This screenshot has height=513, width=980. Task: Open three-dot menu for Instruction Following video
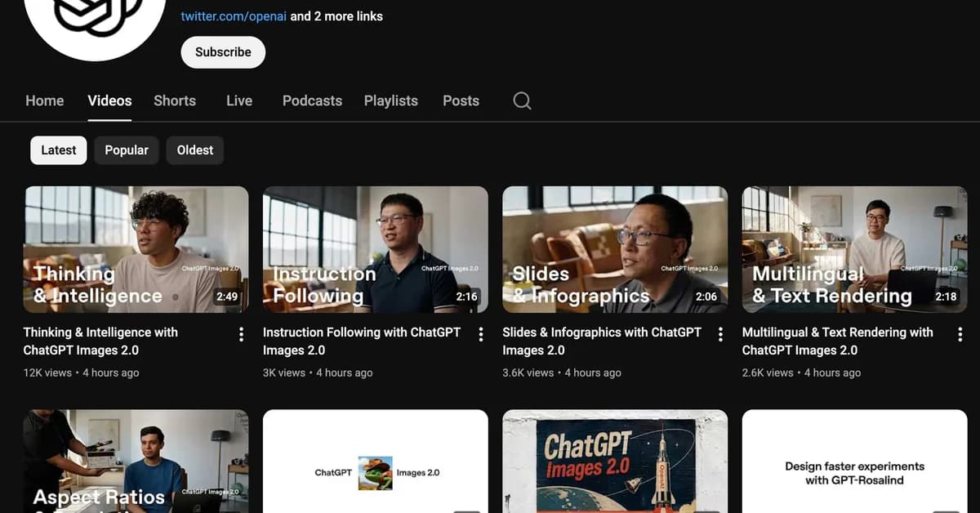[x=481, y=334]
